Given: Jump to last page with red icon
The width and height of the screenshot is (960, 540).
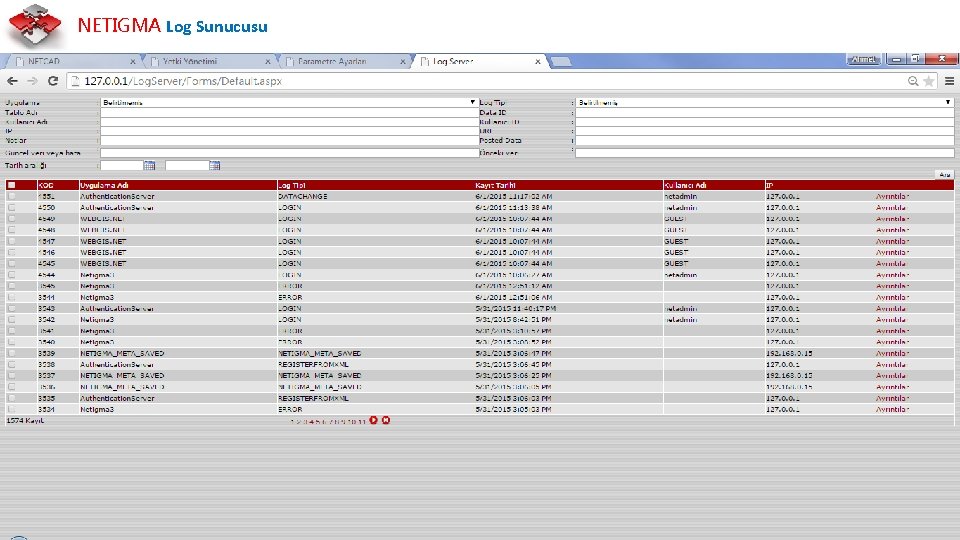Looking at the screenshot, I should click(x=386, y=420).
